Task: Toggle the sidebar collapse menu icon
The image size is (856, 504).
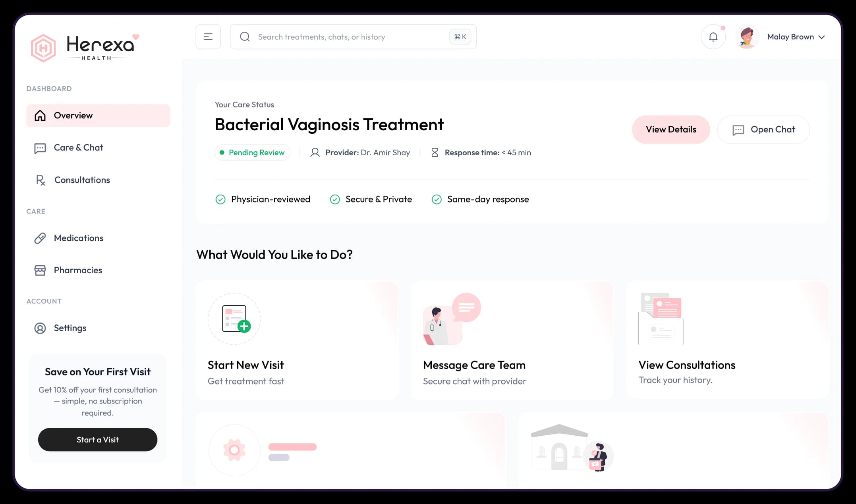Action: pyautogui.click(x=208, y=37)
